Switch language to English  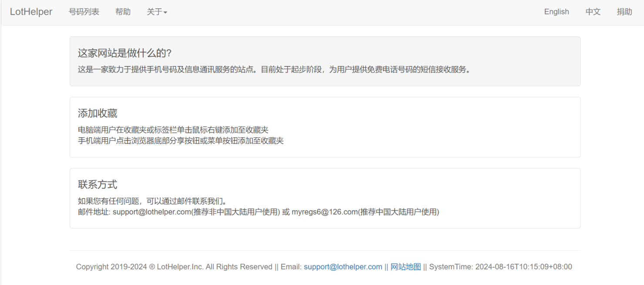point(556,12)
